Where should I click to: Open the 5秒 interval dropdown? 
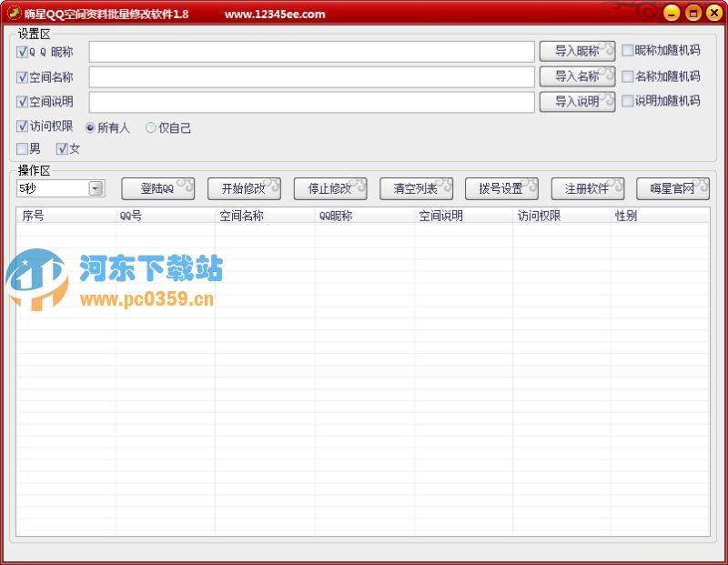click(x=94, y=189)
